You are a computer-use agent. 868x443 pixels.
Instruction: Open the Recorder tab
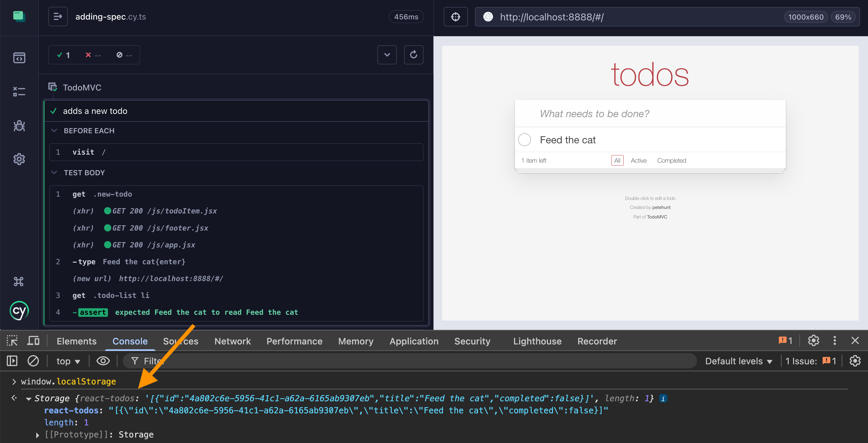(x=597, y=341)
